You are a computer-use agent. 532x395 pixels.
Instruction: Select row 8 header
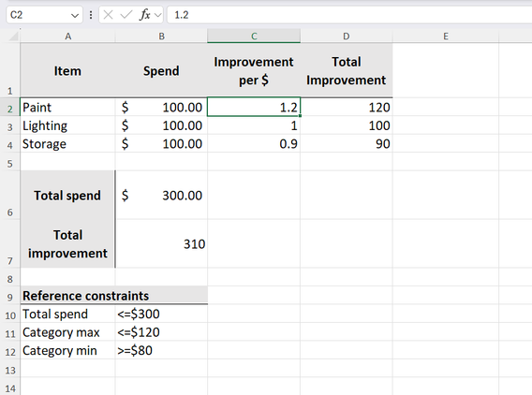tap(10, 277)
